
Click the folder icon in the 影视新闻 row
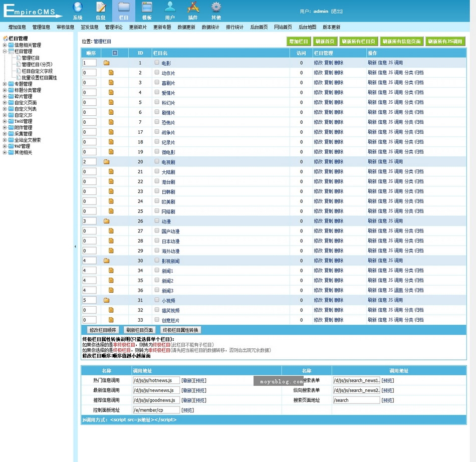click(x=106, y=261)
